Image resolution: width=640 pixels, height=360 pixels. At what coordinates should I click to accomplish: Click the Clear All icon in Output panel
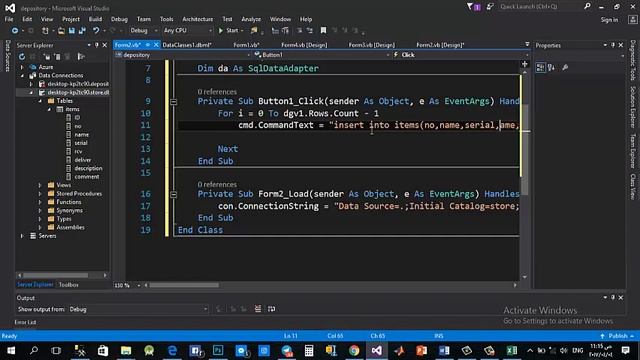[x=258, y=309]
